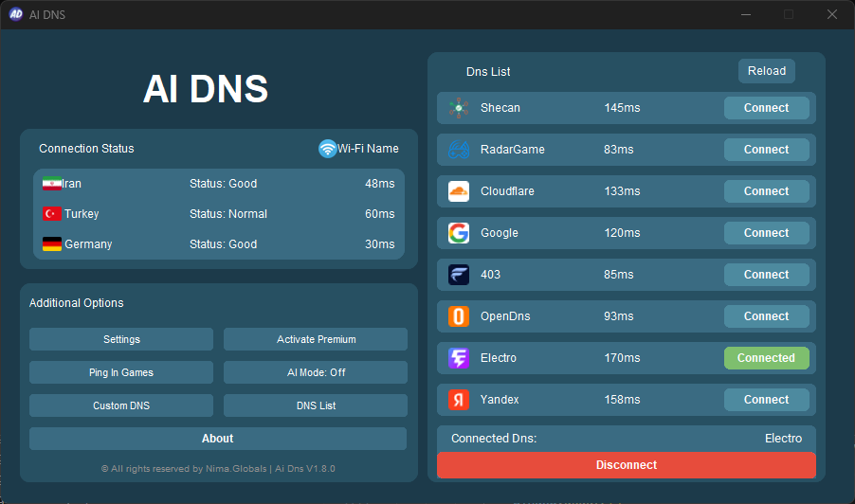Viewport: 855px width, 504px height.
Task: Click the Wi-Fi signal icon
Action: pyautogui.click(x=327, y=149)
